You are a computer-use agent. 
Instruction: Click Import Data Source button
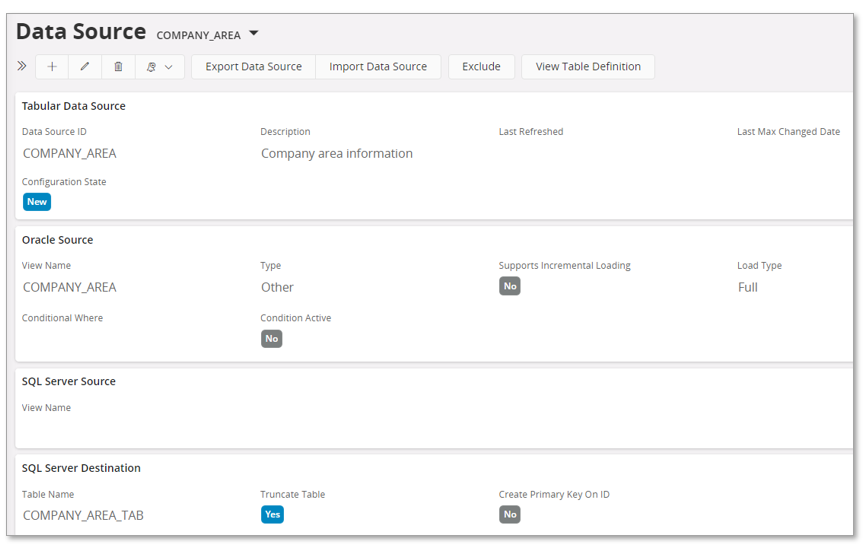click(378, 67)
